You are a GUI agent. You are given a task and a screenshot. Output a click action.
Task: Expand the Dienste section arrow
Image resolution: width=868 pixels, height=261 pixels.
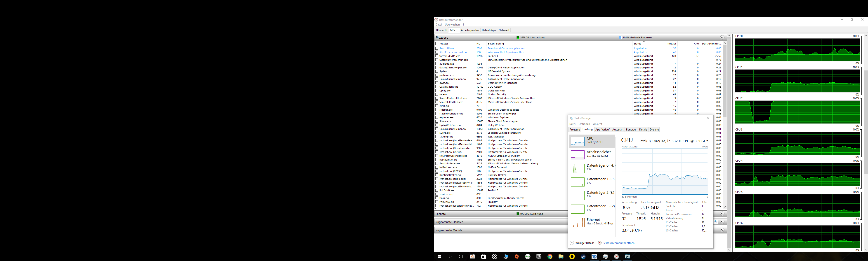pos(722,214)
